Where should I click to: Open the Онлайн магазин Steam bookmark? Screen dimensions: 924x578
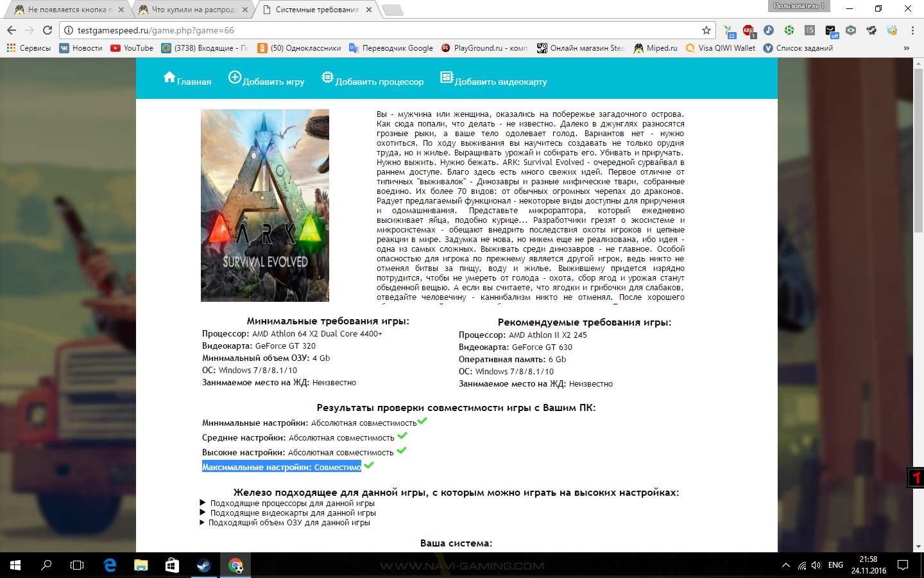tap(581, 48)
